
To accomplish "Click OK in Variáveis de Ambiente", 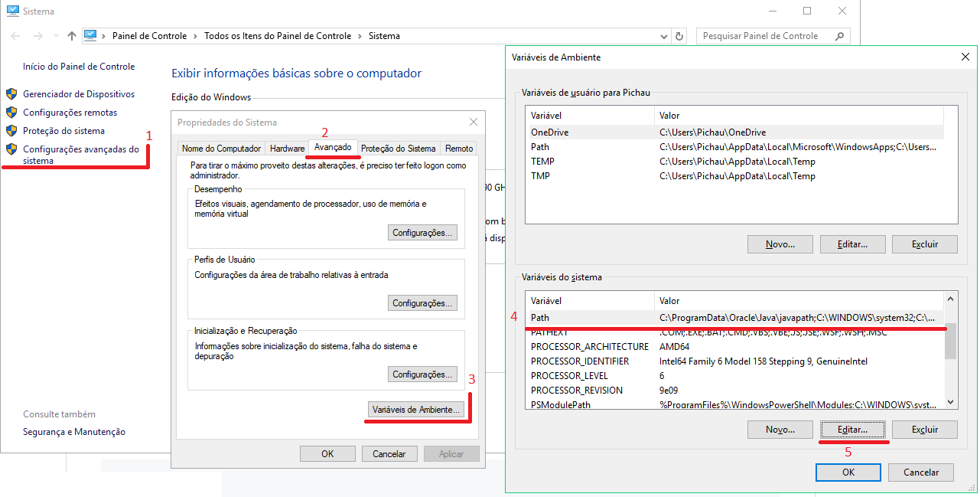I will (x=848, y=472).
